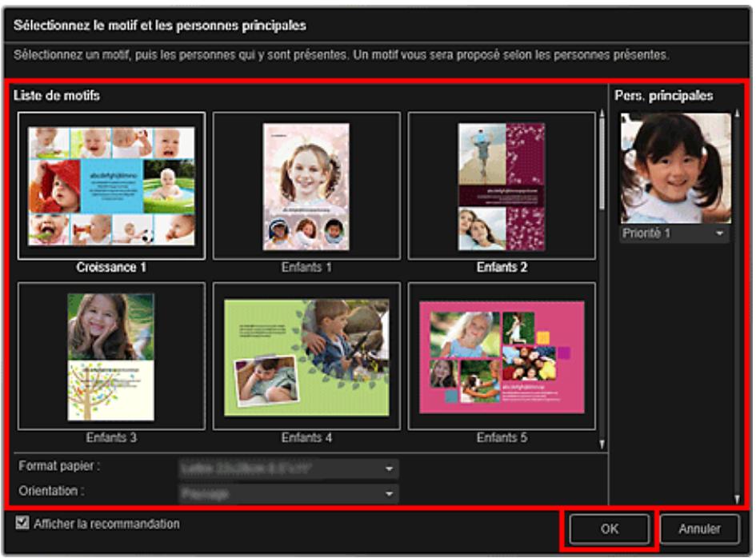Click the Enfants 2 label text
Image resolution: width=756 pixels, height=558 pixels.
pyautogui.click(x=502, y=267)
